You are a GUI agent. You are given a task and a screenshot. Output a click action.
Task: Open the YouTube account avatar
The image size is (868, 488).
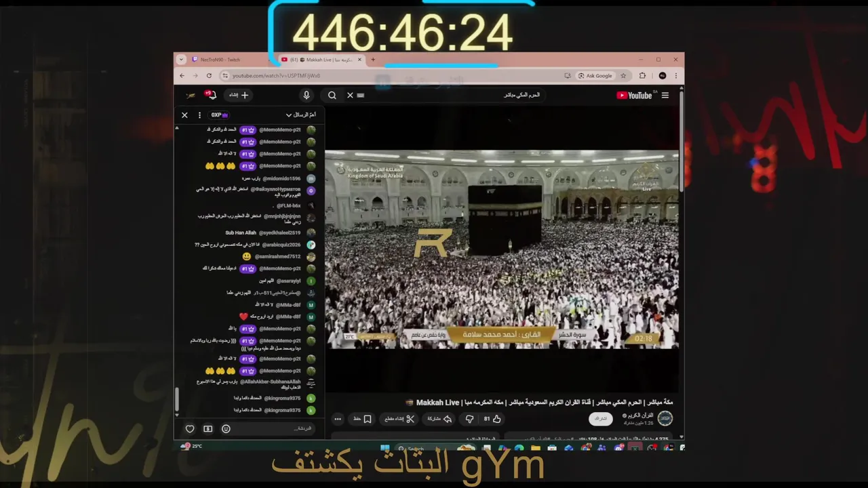[x=191, y=95]
